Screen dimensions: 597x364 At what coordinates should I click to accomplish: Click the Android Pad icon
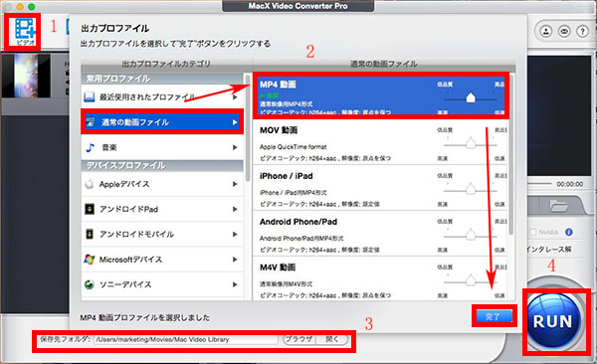(x=90, y=209)
